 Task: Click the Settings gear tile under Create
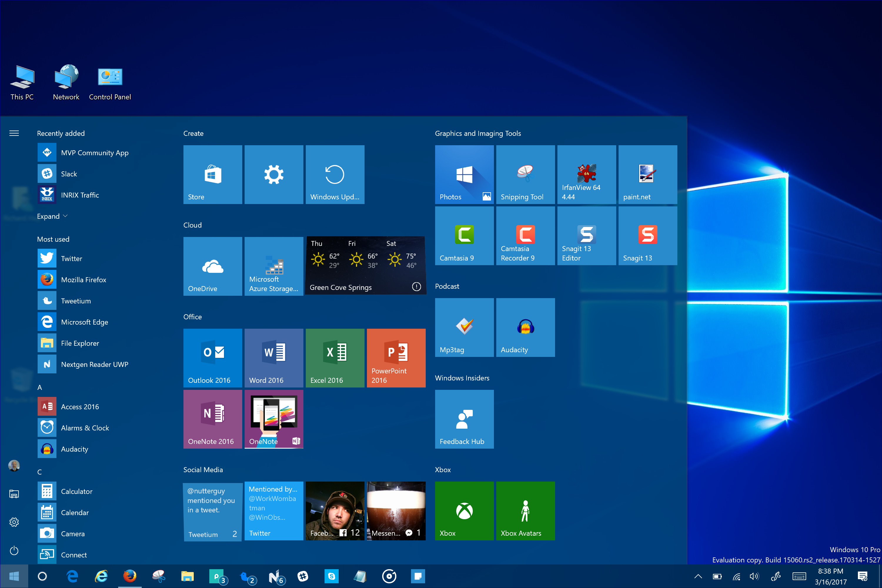pos(273,174)
